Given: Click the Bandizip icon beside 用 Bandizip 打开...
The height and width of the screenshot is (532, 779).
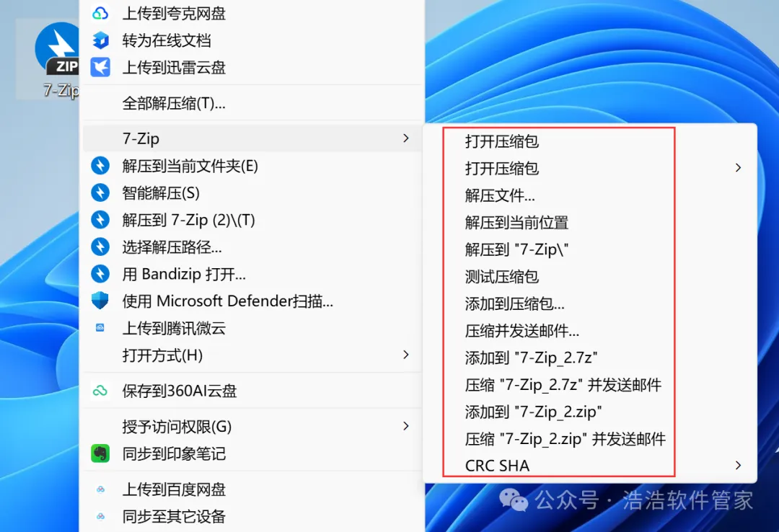Looking at the screenshot, I should coord(100,274).
